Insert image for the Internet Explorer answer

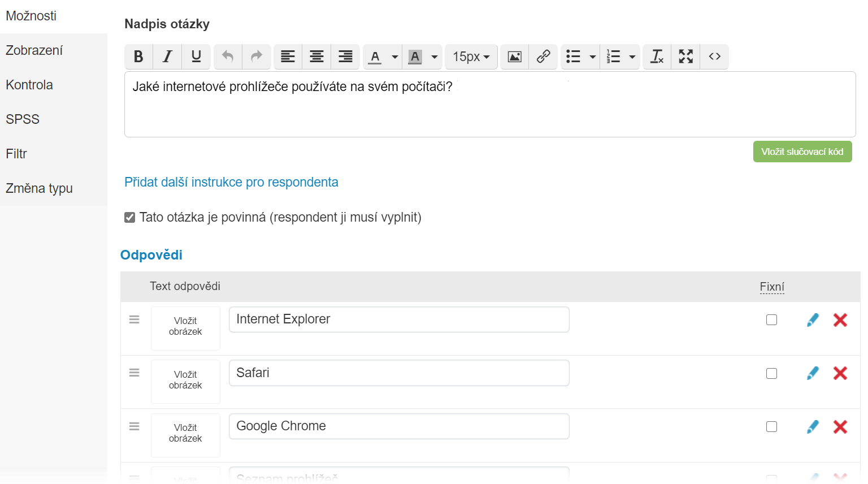tap(185, 328)
